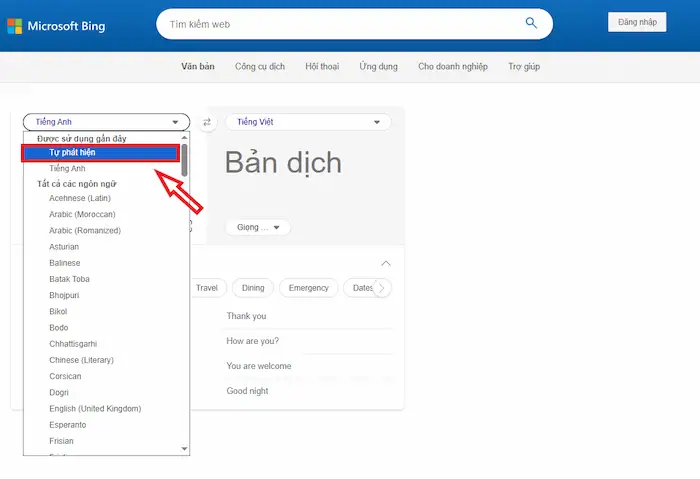The height and width of the screenshot is (479, 700).
Task: Pick English (United Kingdom) from the list
Action: [95, 409]
